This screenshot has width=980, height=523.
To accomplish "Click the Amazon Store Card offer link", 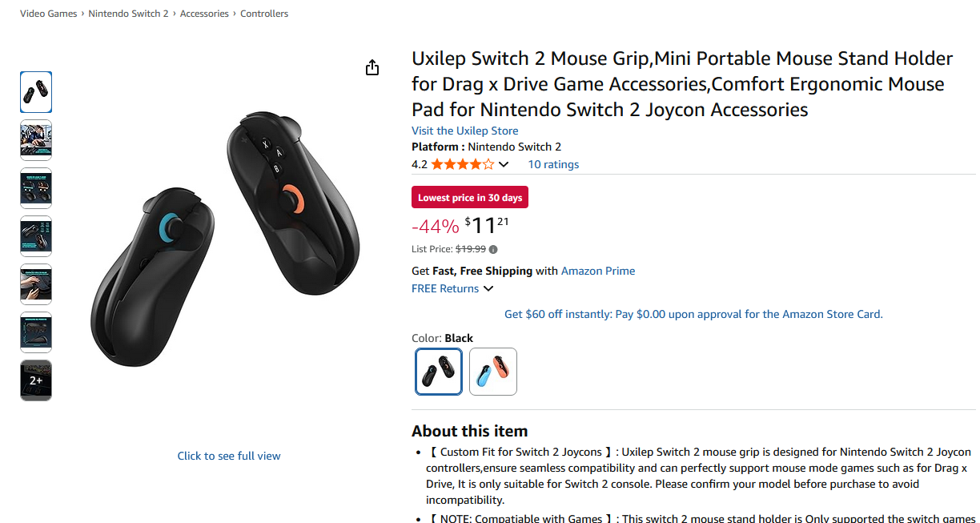I will tap(693, 314).
